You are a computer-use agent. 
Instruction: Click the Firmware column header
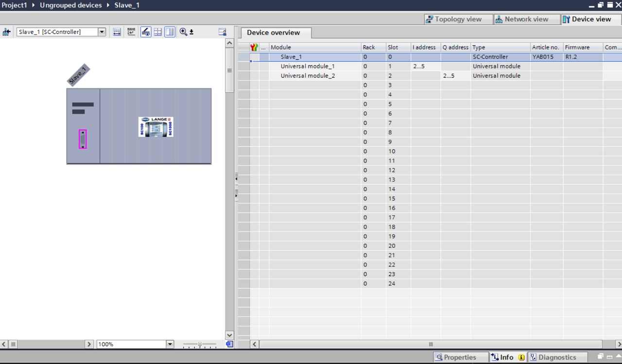[583, 48]
